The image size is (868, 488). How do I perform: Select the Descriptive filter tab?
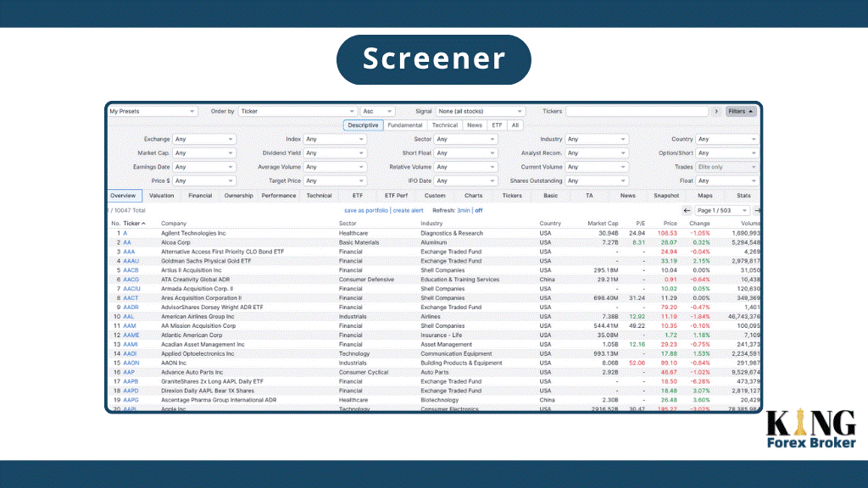(363, 125)
